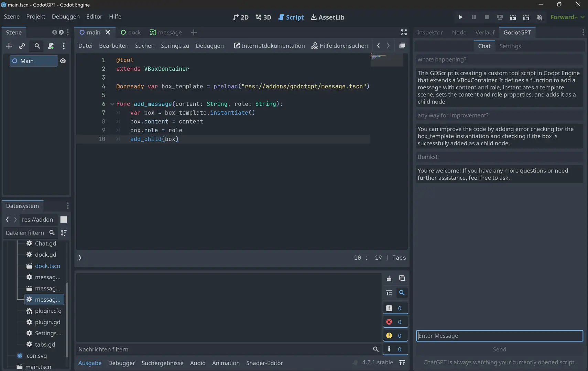
Task: Open the Szene menu
Action: pyautogui.click(x=12, y=16)
